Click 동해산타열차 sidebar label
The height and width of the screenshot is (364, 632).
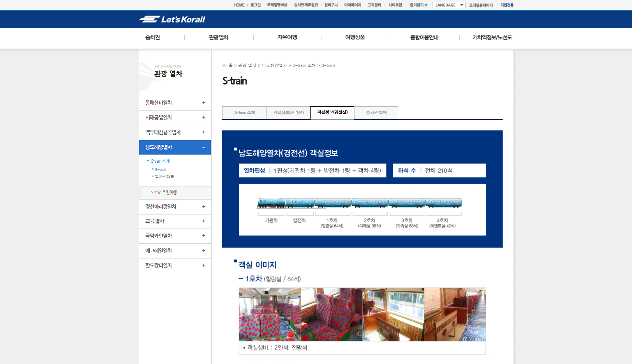pyautogui.click(x=159, y=103)
